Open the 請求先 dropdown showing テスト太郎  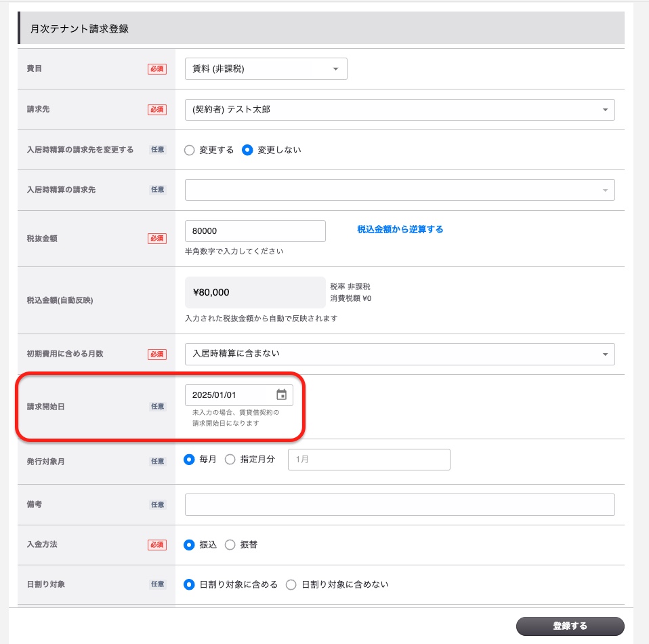(x=400, y=110)
